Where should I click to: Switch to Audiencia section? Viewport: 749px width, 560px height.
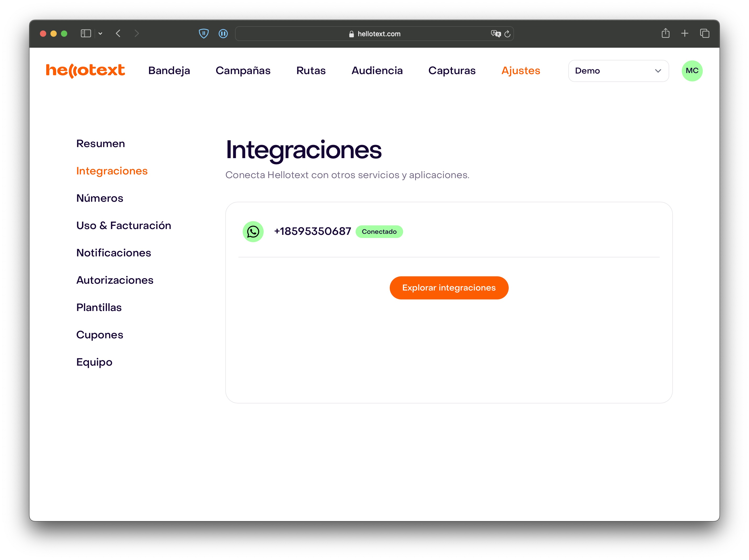point(377,70)
